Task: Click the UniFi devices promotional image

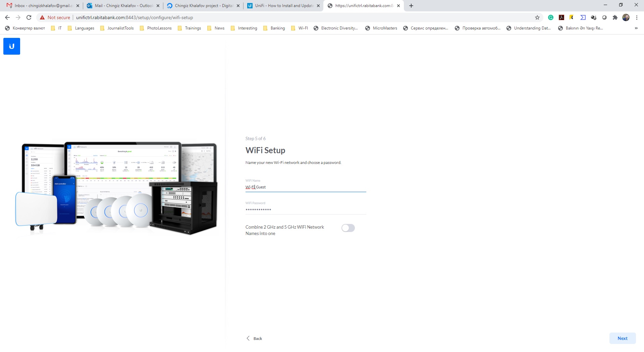Action: 117,188
